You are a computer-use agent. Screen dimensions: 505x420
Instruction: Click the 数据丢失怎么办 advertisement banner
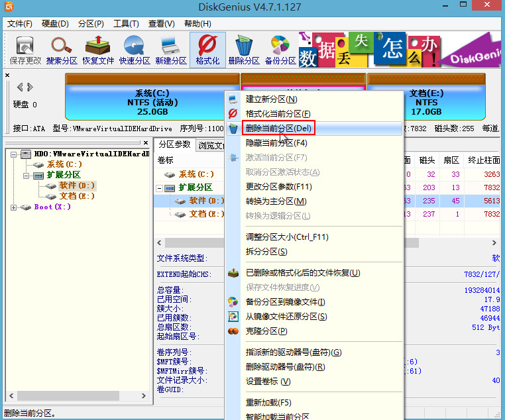click(400, 50)
